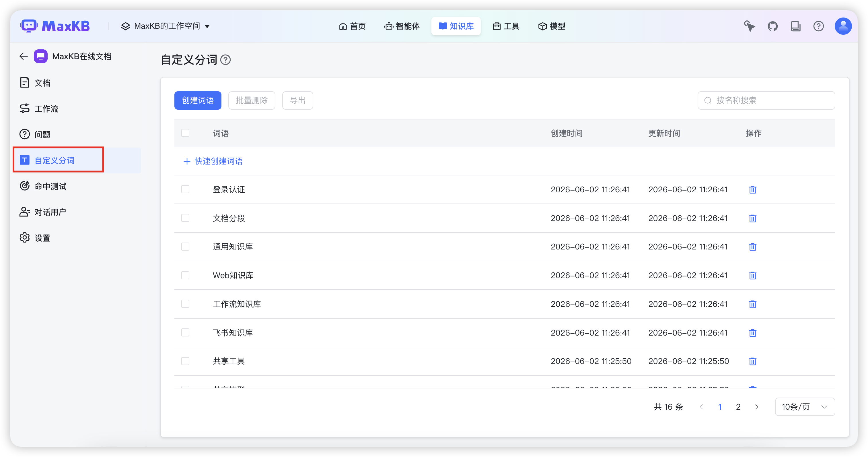The width and height of the screenshot is (868, 457).
Task: Delete the Web知识库 word
Action: pos(752,275)
